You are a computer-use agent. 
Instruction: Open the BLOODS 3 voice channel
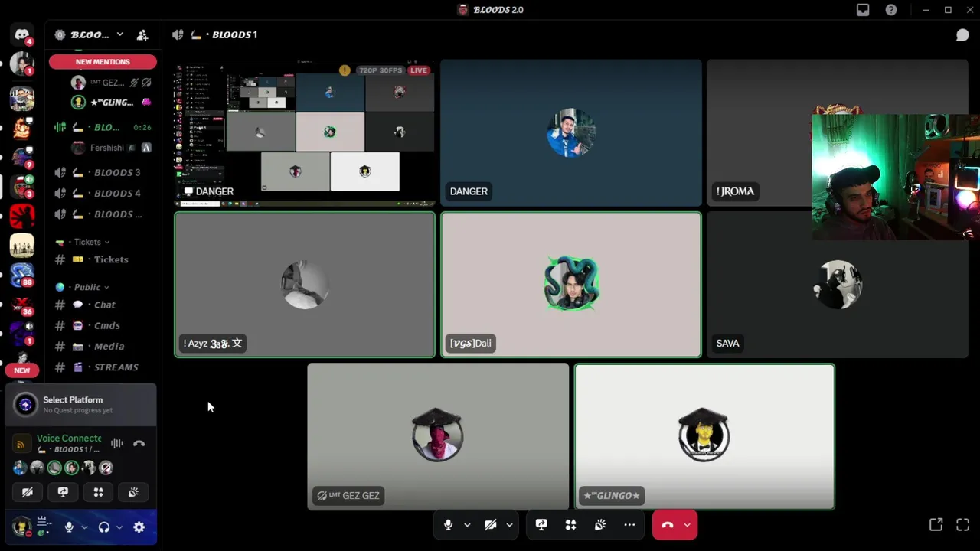point(103,172)
